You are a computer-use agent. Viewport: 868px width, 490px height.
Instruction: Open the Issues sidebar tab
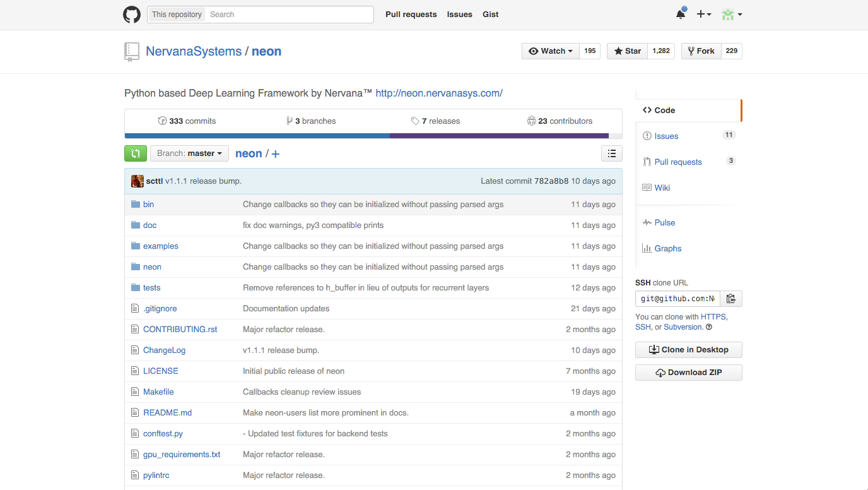tap(689, 136)
